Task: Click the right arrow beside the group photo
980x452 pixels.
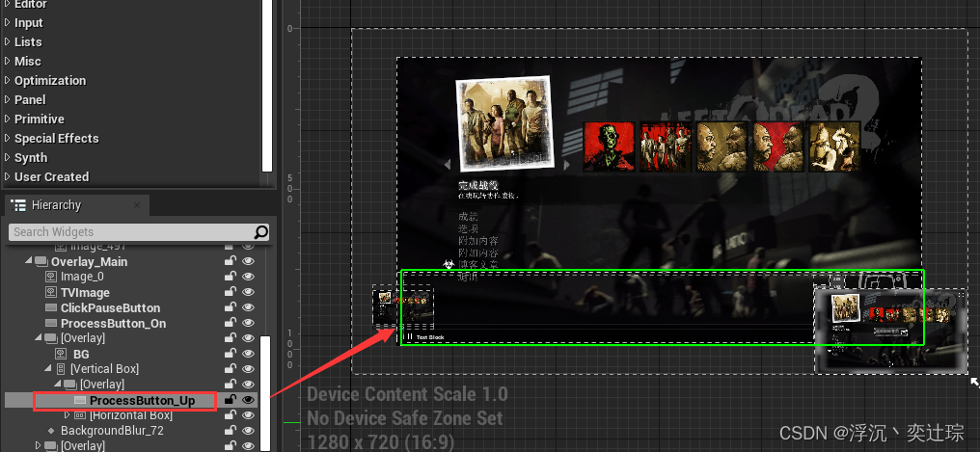Action: pyautogui.click(x=566, y=165)
